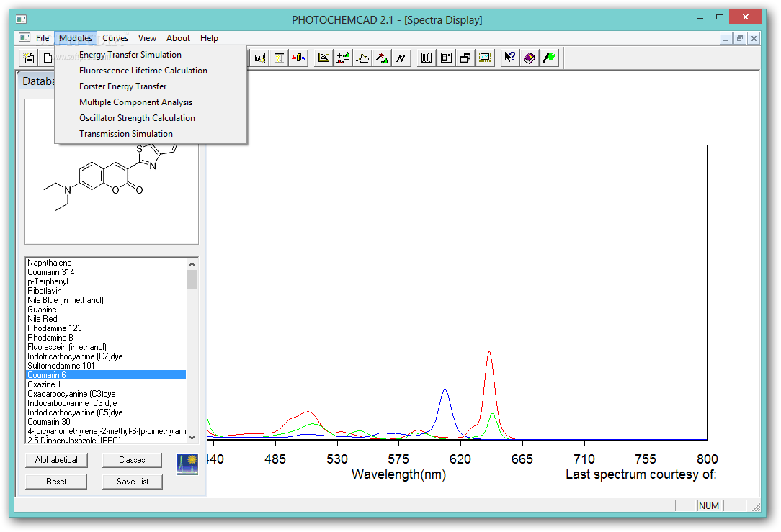781x532 pixels.
Task: Click the compound list scrollbar thumb
Action: tap(192, 279)
